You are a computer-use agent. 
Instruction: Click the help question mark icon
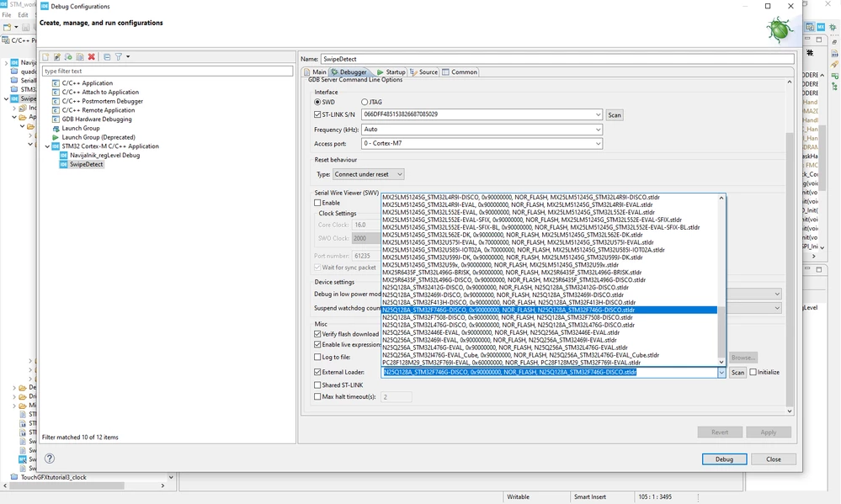pos(50,459)
